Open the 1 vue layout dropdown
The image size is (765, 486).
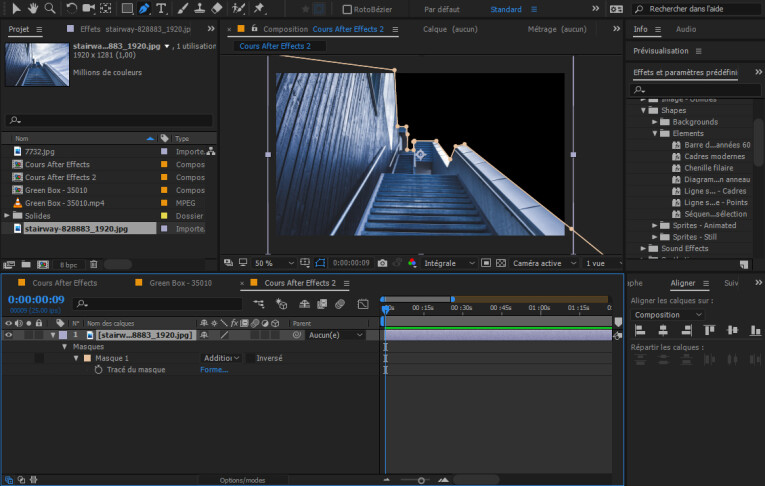[x=603, y=263]
